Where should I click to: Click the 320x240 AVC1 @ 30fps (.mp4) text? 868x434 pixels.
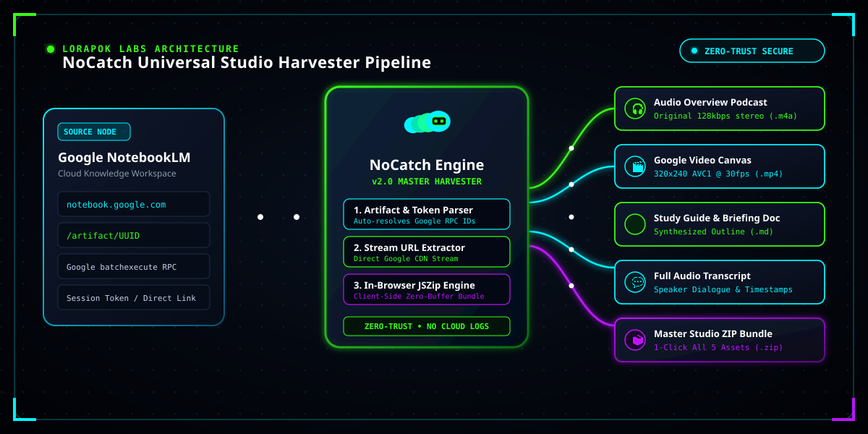point(718,174)
